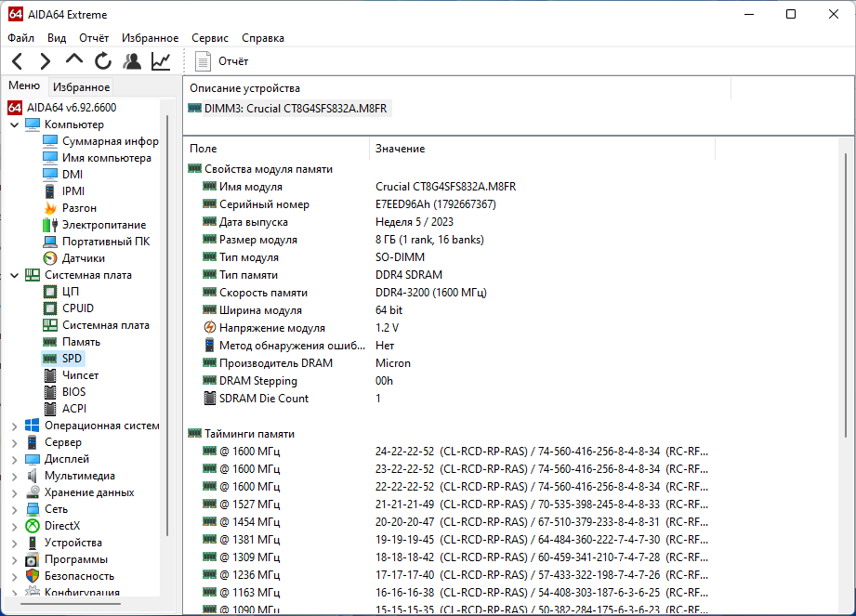Open the Чипсет chip icon
The height and width of the screenshot is (616, 856).
coord(50,375)
